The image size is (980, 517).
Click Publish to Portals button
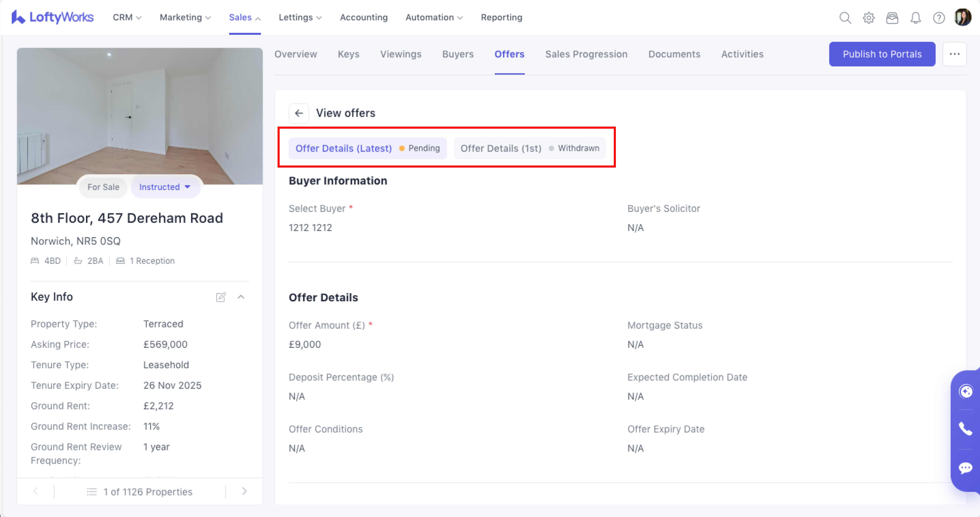pyautogui.click(x=882, y=54)
